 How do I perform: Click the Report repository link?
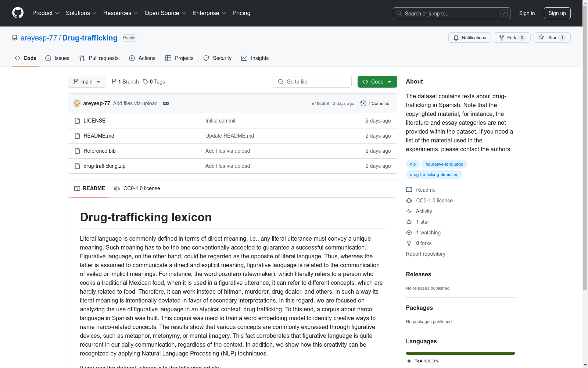[x=426, y=254]
